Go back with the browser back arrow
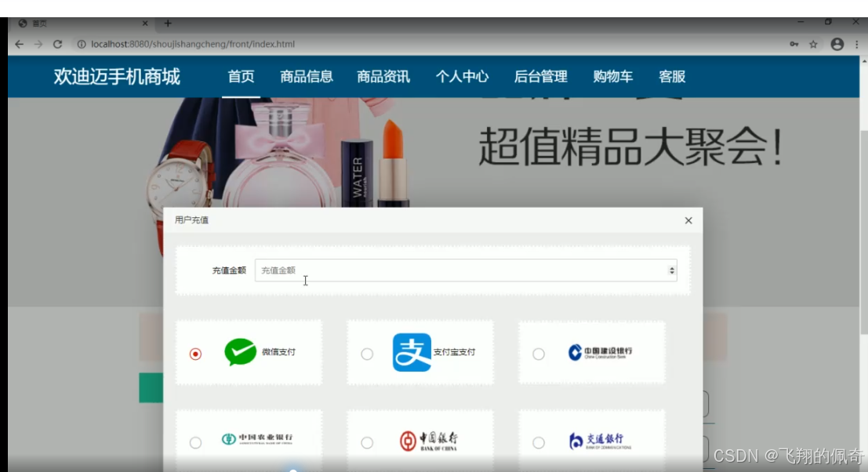This screenshot has width=868, height=472. click(20, 44)
